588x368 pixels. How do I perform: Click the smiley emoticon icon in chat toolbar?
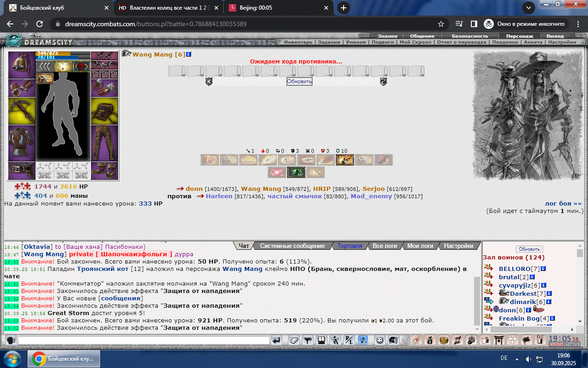[379, 340]
